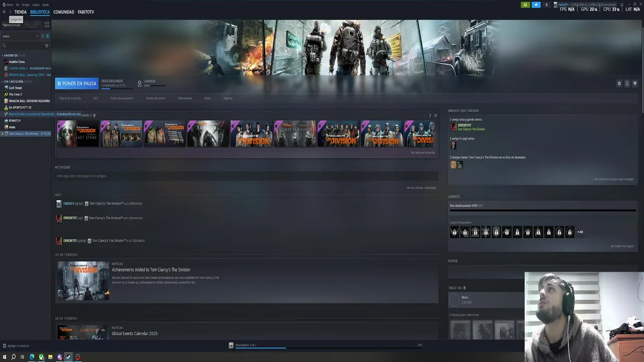Toggle the ready-to-play filter icon
Screen dimensions: 644x362
coord(47,36)
